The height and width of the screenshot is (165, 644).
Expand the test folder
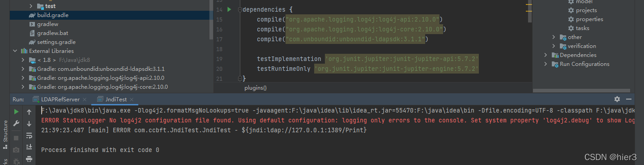tap(31, 6)
